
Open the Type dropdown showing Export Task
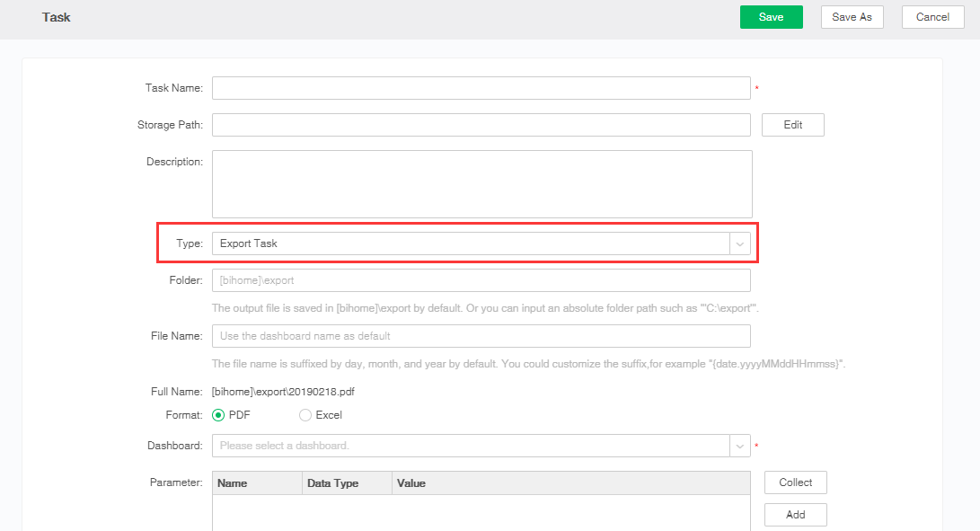click(471, 243)
